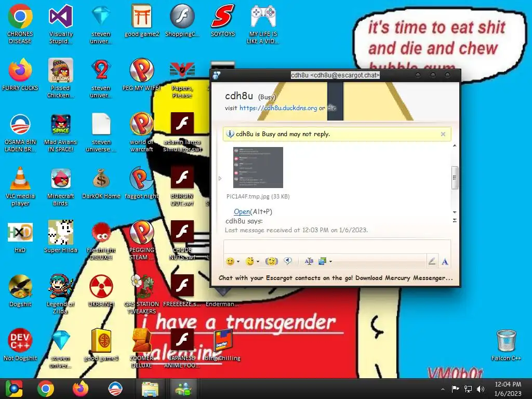This screenshot has width=532, height=399.
Task: Select the good game2 desktop icon
Action: tap(142, 20)
